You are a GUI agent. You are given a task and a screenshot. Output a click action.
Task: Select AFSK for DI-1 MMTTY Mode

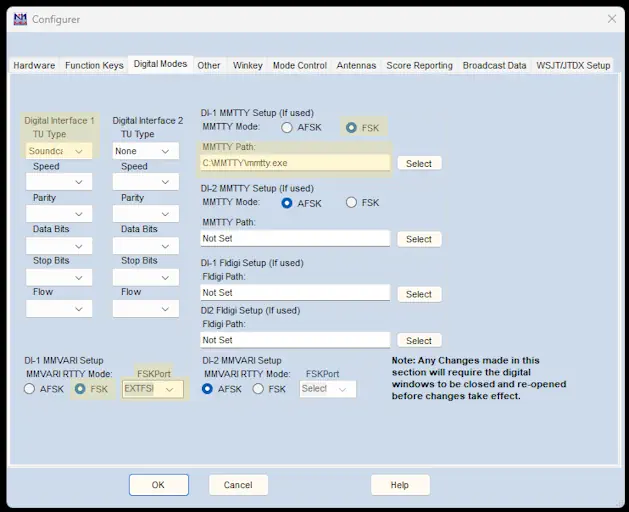pyautogui.click(x=287, y=127)
